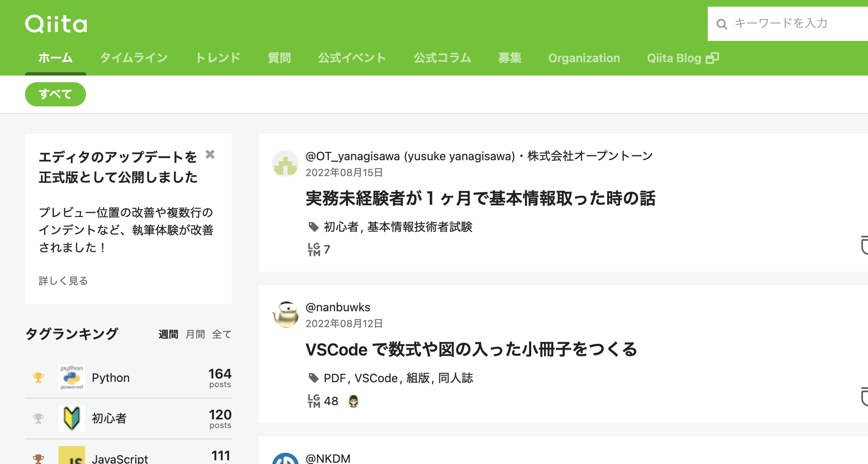868x464 pixels.
Task: Click the 詳しく見る link
Action: [x=63, y=281]
